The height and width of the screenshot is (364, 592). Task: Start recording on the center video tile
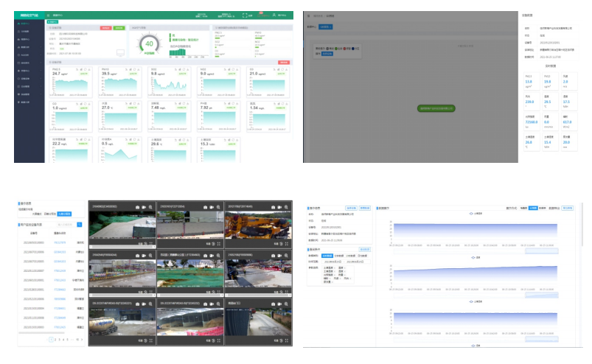click(210, 253)
